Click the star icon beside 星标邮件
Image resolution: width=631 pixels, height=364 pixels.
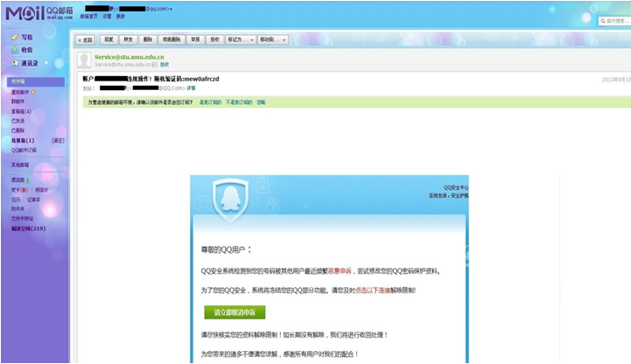click(33, 91)
